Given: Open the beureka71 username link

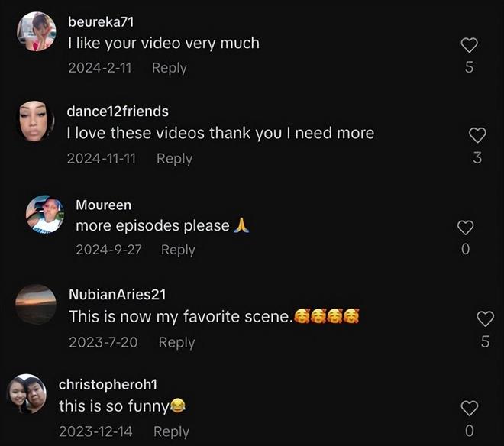Looking at the screenshot, I should [x=101, y=22].
